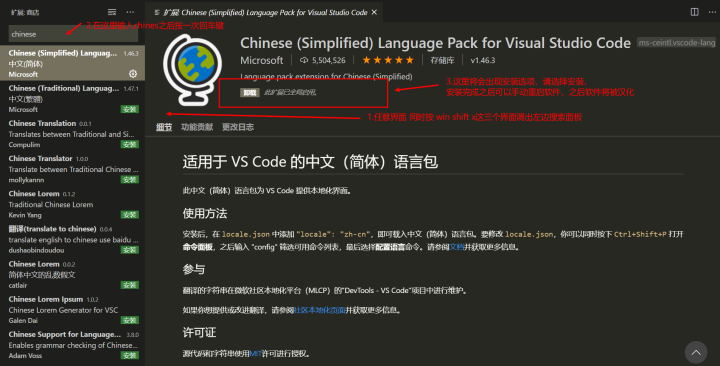Open the 文档 documentation link
The height and width of the screenshot is (366, 720).
(456, 247)
